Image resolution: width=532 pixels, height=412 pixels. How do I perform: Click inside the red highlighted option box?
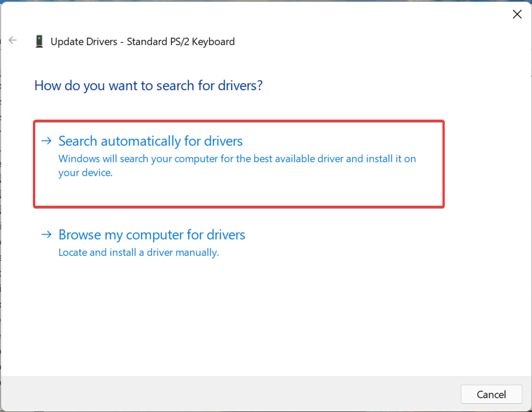(x=239, y=164)
